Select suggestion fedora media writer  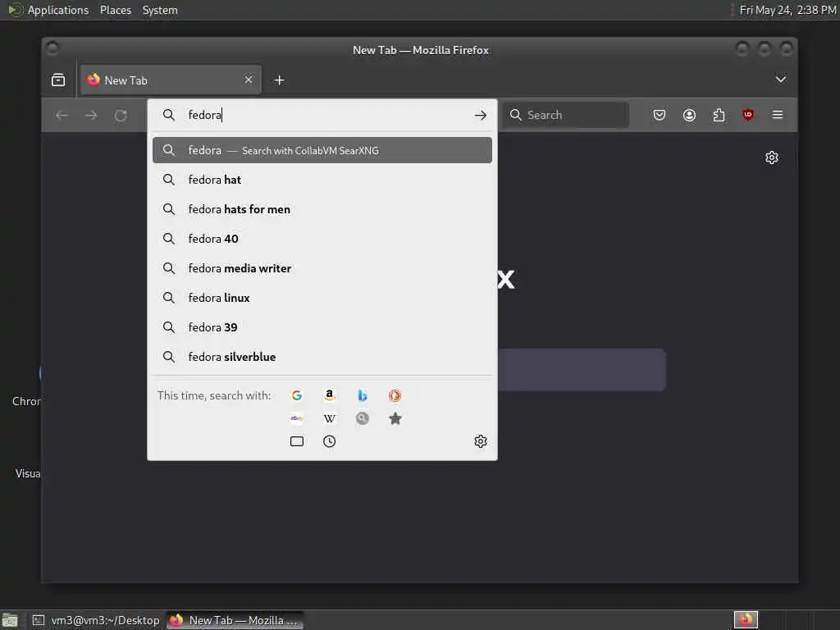(322, 268)
